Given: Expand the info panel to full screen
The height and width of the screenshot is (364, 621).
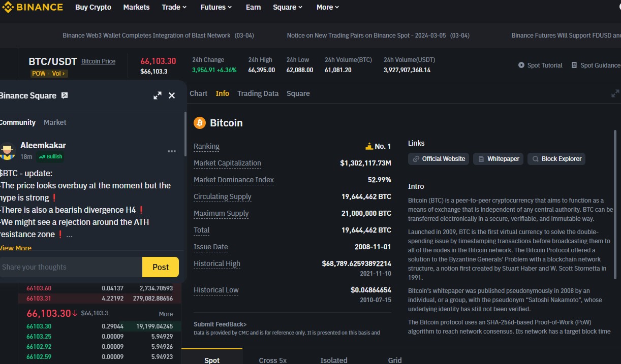Looking at the screenshot, I should tap(615, 93).
